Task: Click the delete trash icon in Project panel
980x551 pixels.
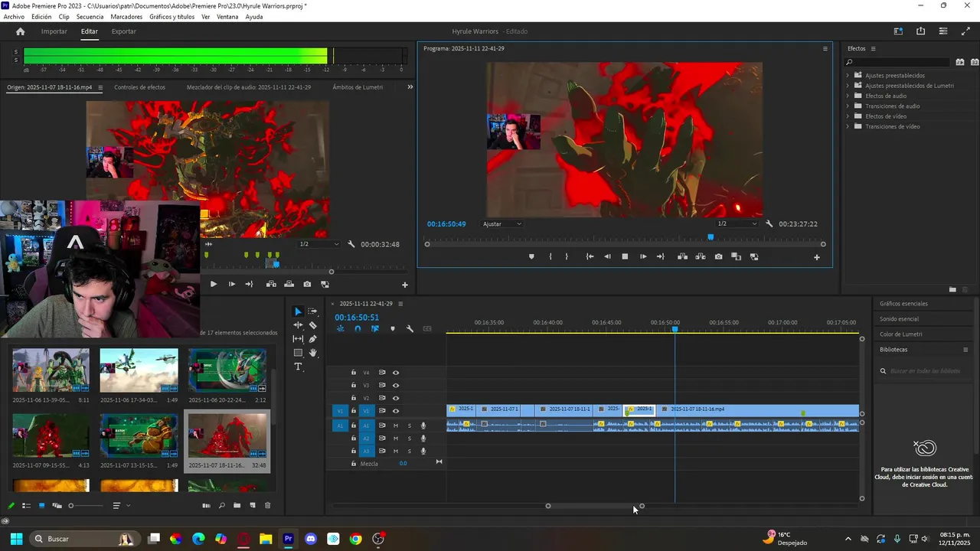Action: (x=267, y=506)
